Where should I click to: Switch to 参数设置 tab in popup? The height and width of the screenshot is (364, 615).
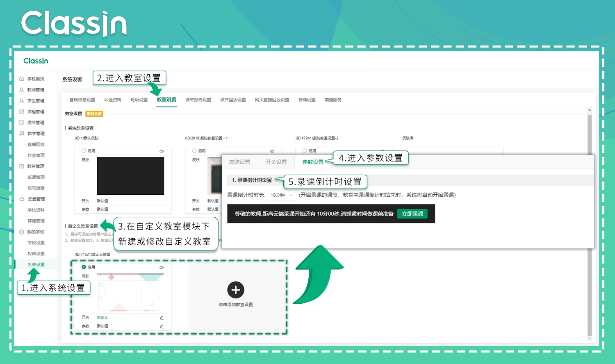click(313, 162)
